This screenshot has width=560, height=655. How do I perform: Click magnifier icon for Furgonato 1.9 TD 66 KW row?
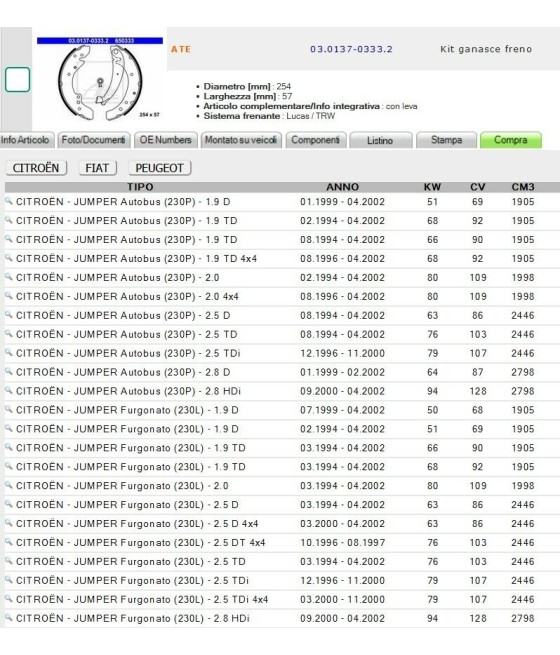[x=9, y=447]
